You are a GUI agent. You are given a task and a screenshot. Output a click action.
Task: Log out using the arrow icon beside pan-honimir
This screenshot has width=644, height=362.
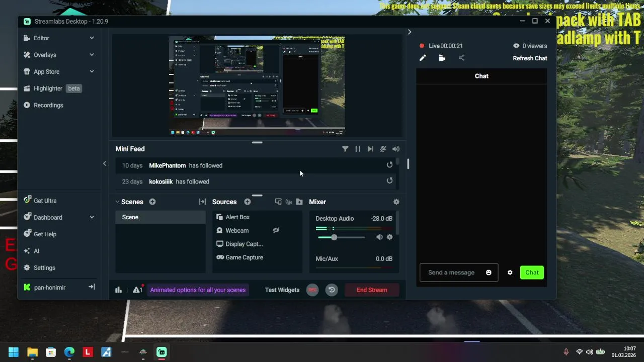coord(92,287)
